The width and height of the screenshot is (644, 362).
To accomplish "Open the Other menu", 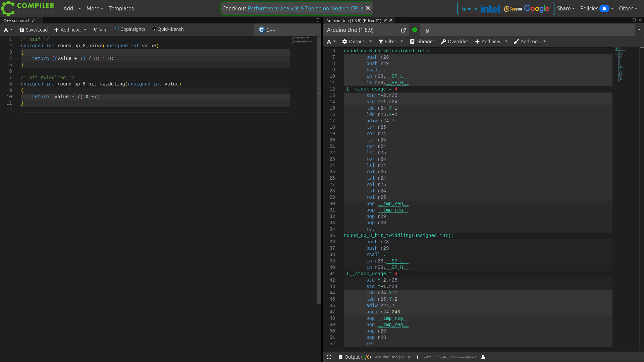I will [628, 8].
